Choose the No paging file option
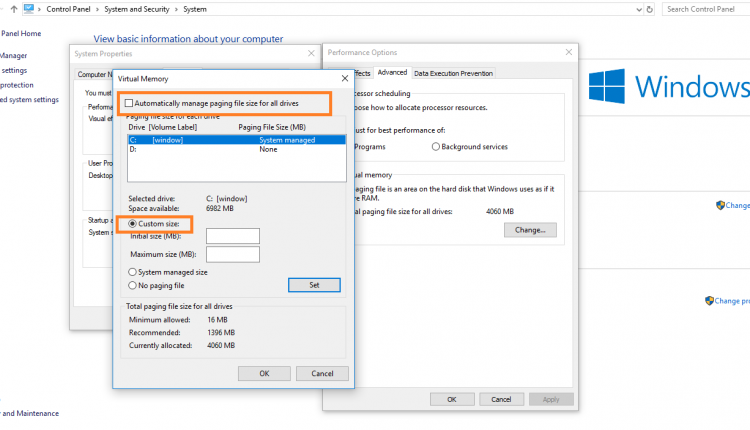This screenshot has height=430, width=750. (x=132, y=285)
